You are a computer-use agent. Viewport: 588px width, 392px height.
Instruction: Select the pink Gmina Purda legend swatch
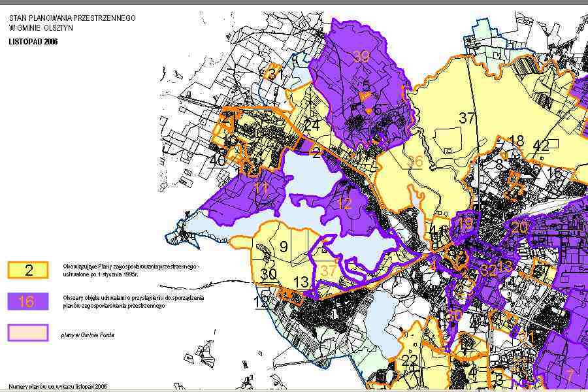tap(28, 333)
